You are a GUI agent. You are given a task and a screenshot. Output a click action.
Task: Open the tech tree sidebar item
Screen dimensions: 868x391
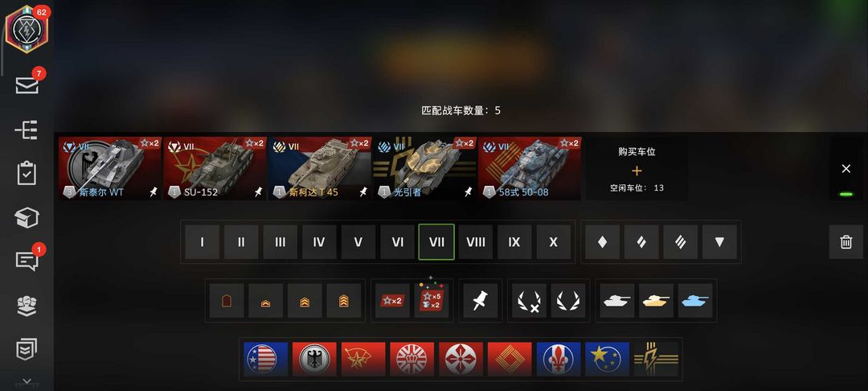click(27, 130)
